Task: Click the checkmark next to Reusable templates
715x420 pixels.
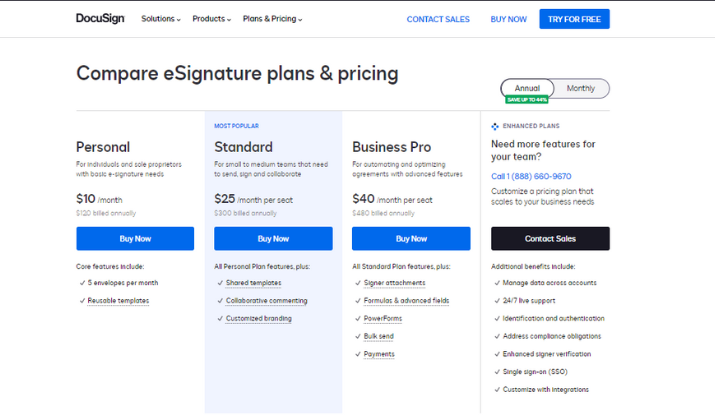Action: 82,301
